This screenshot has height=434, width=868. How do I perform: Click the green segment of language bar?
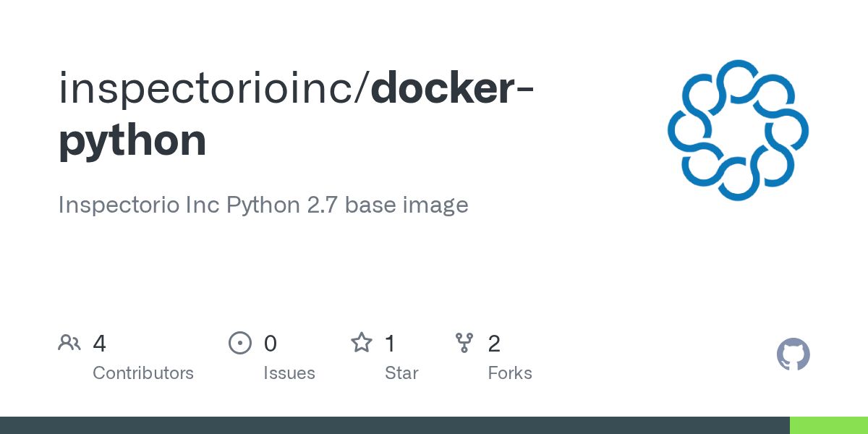tap(829, 425)
